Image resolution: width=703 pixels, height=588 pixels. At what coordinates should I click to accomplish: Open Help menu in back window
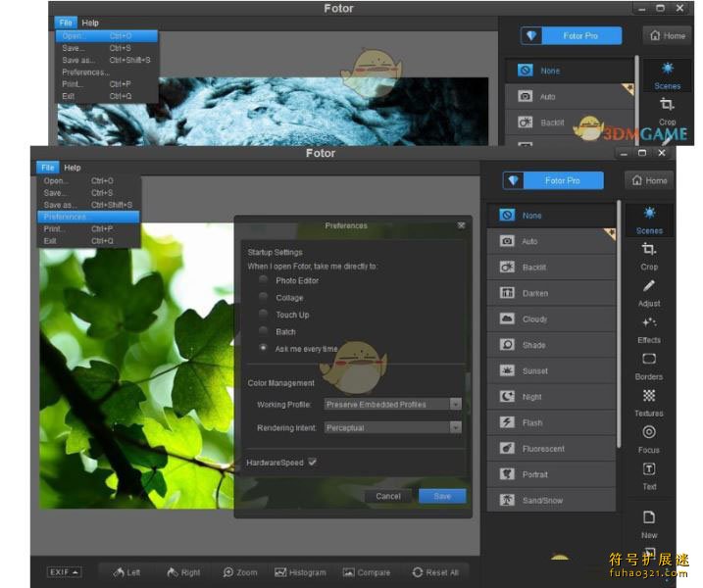point(90,23)
